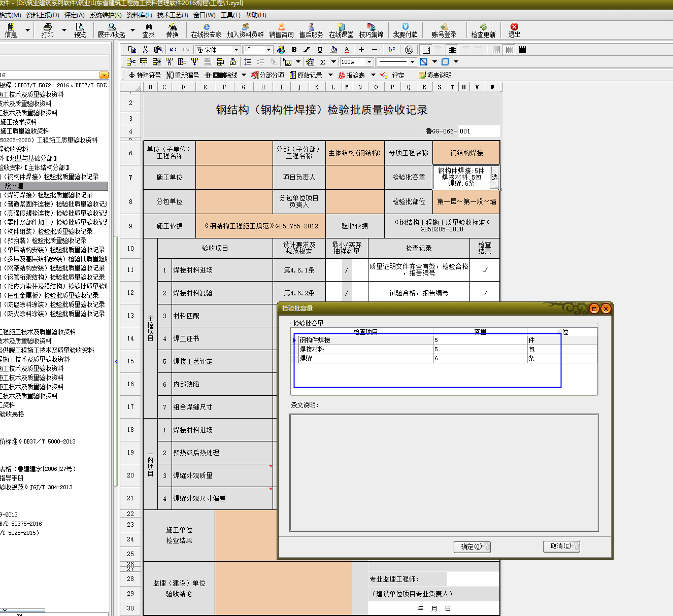Open the 信息 toolbar button
673x616 pixels.
(11, 30)
